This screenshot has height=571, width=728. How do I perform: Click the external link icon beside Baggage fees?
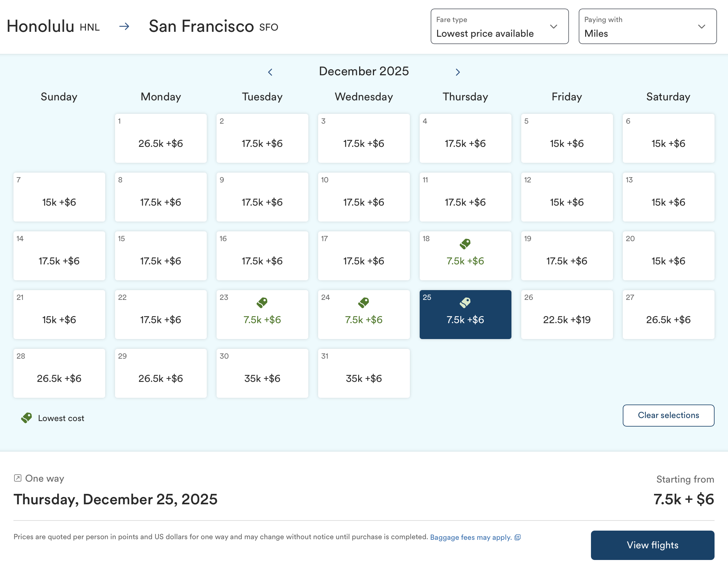(x=518, y=537)
